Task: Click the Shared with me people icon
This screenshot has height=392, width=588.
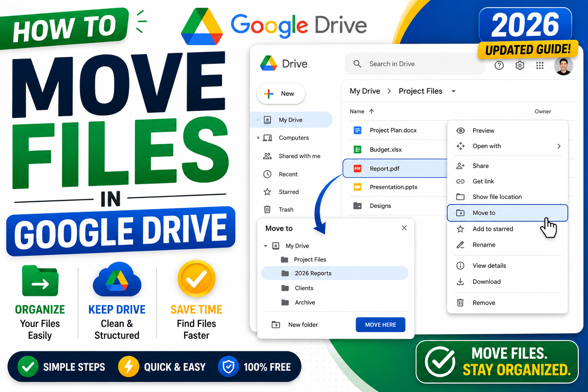Action: coord(267,156)
